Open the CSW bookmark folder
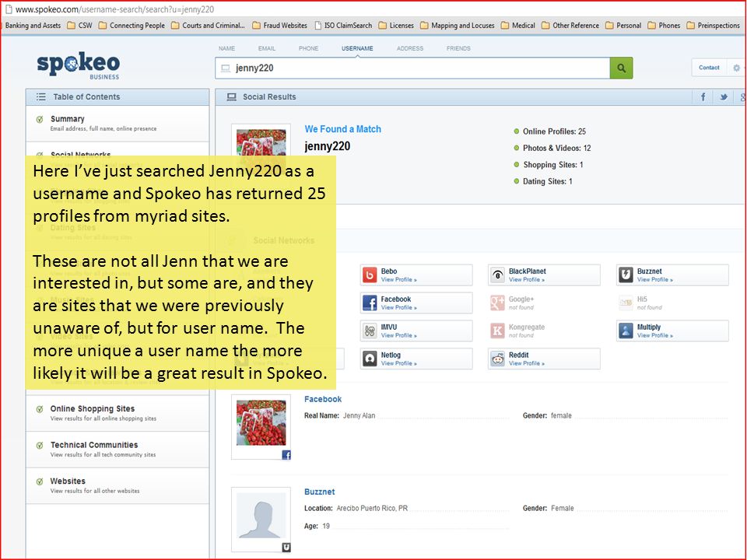This screenshot has width=747, height=560. tap(79, 26)
